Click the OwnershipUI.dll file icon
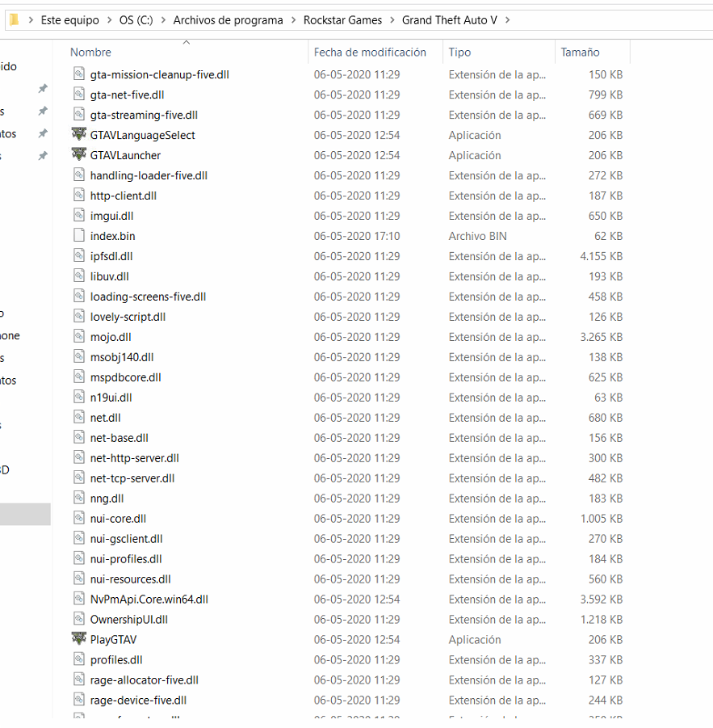The width and height of the screenshot is (713, 728). tap(79, 619)
